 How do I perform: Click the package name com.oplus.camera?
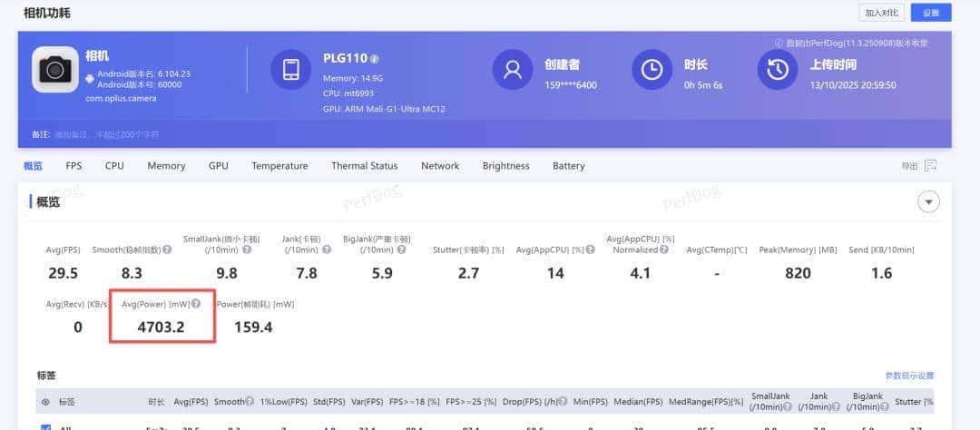(122, 98)
